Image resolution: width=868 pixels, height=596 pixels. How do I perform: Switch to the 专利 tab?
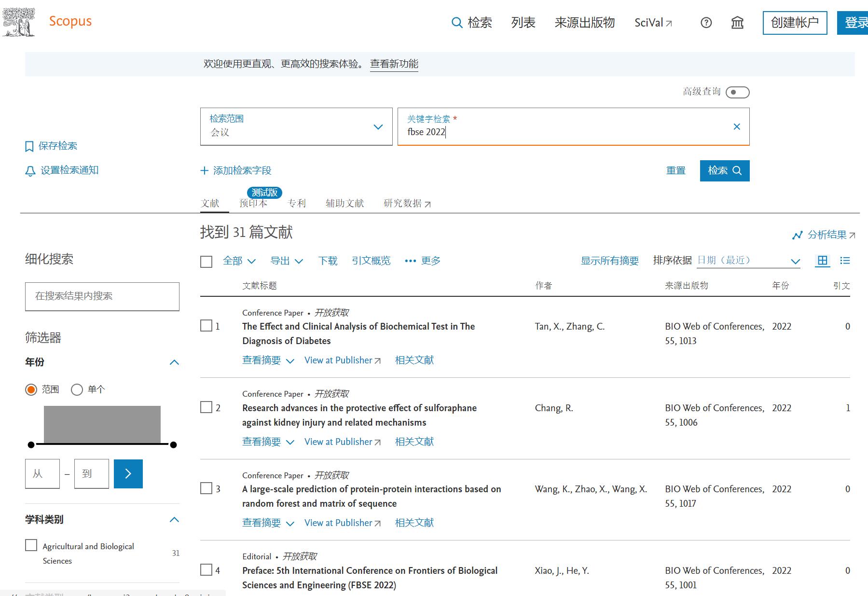point(297,203)
